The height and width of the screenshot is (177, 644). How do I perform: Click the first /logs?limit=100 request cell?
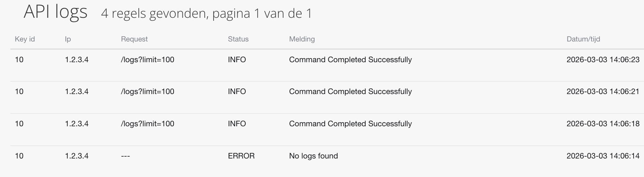click(x=148, y=60)
